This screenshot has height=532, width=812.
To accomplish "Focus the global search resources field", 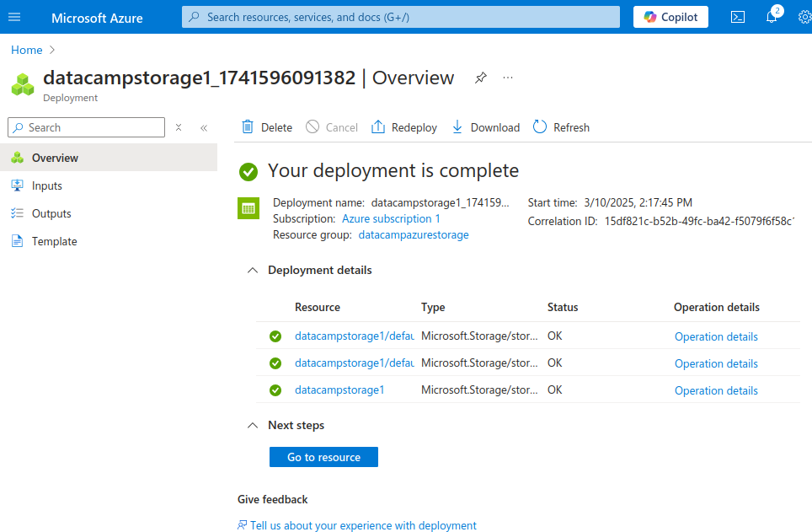I will 401,17.
